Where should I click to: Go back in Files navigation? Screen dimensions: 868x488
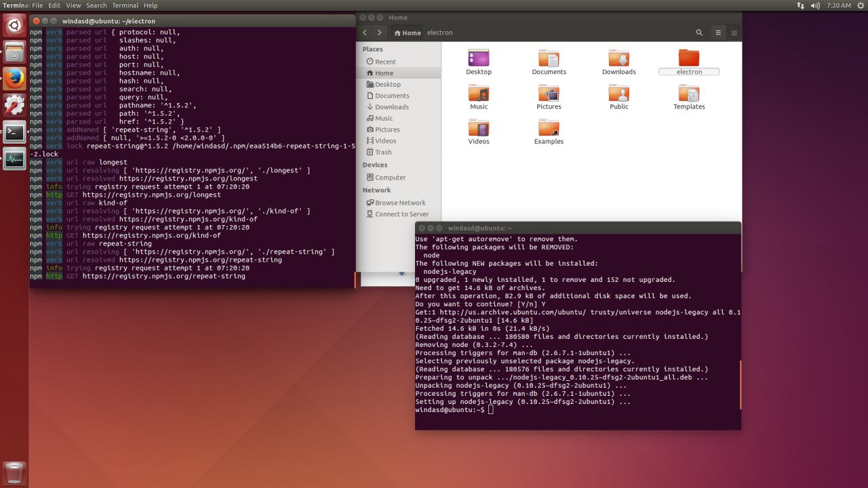(365, 33)
